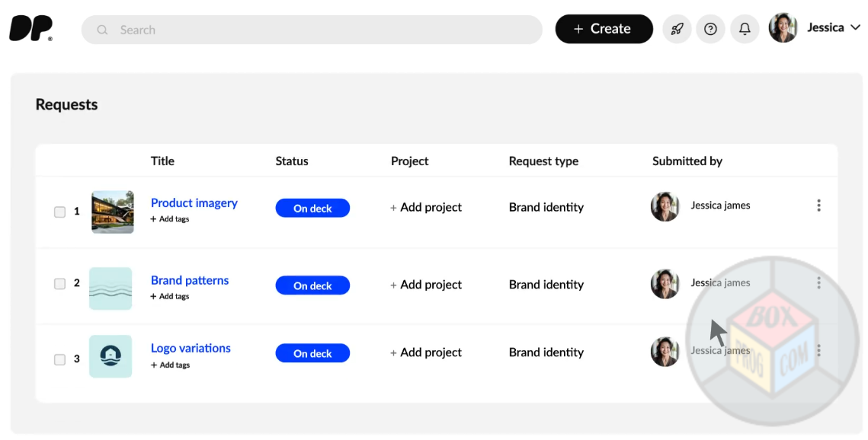The image size is (868, 440).
Task: Click Jessica's profile avatar in header
Action: [783, 28]
